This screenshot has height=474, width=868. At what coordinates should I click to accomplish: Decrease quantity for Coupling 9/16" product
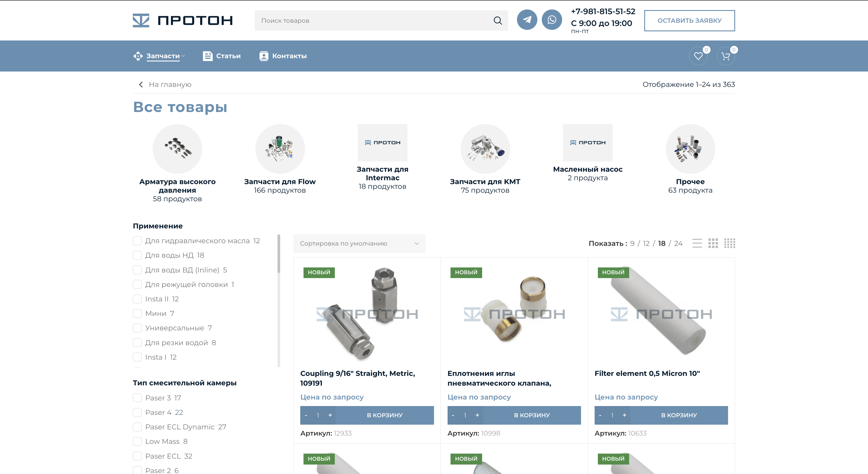(x=306, y=415)
